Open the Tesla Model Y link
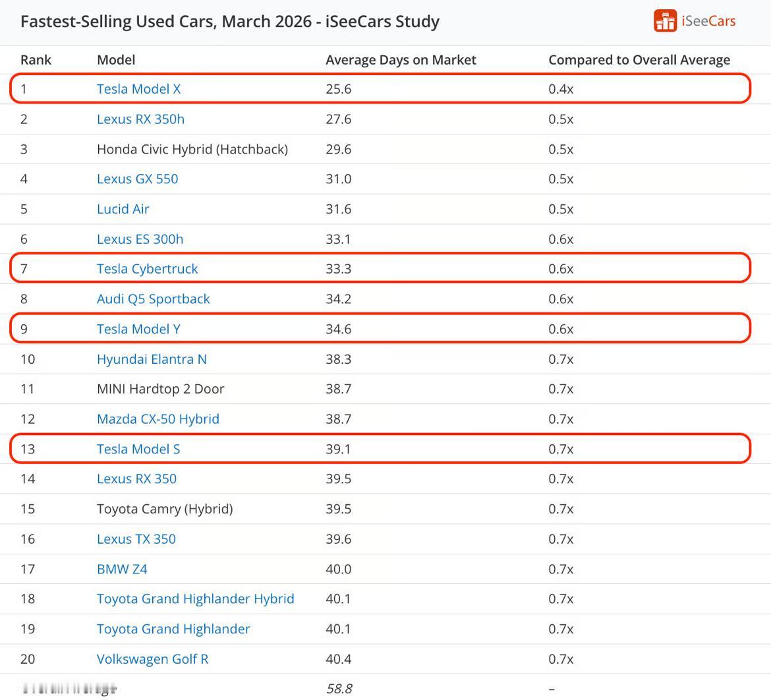This screenshot has height=700, width=771. (138, 329)
